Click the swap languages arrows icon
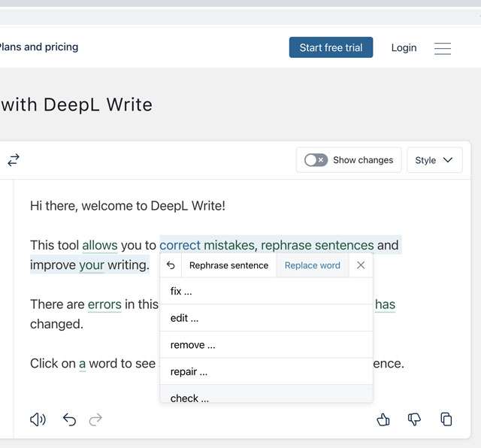The width and height of the screenshot is (481, 448). [x=14, y=160]
